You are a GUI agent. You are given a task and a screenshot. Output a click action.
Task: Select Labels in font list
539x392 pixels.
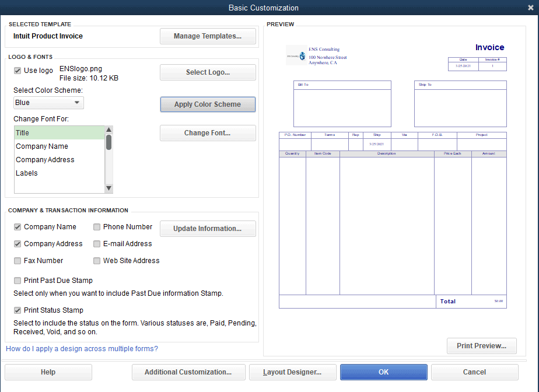(59, 173)
